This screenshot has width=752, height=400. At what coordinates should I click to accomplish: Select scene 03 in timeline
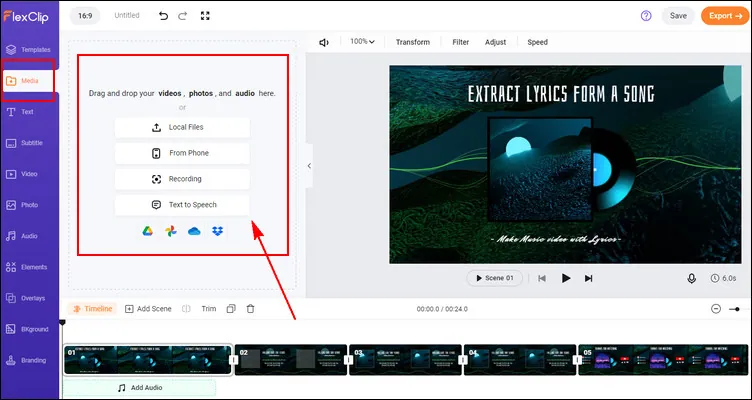pos(405,360)
